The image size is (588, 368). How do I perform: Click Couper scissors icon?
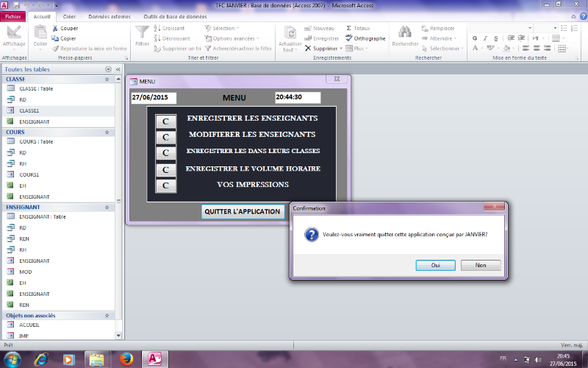[55, 28]
